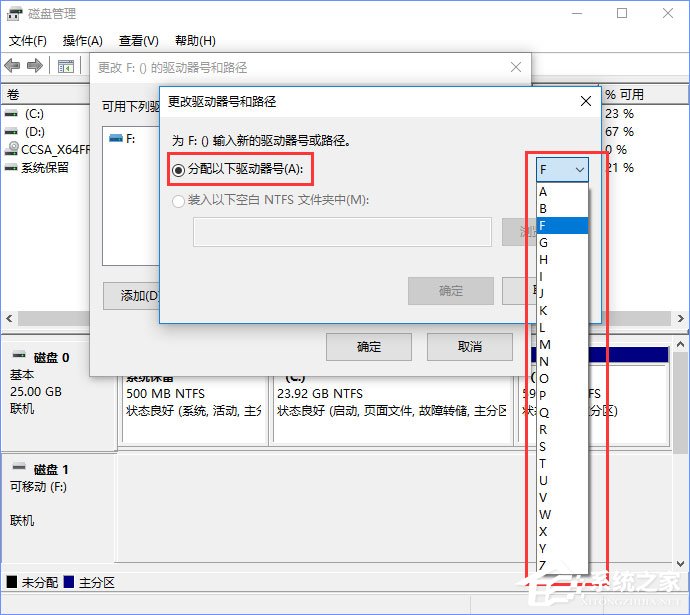Choose drive letter M from list

point(562,344)
